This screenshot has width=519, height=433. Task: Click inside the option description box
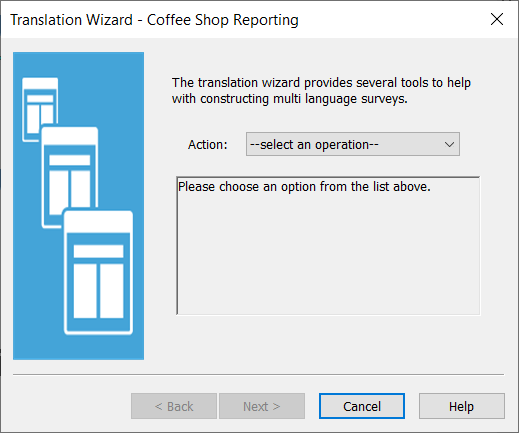[328, 246]
